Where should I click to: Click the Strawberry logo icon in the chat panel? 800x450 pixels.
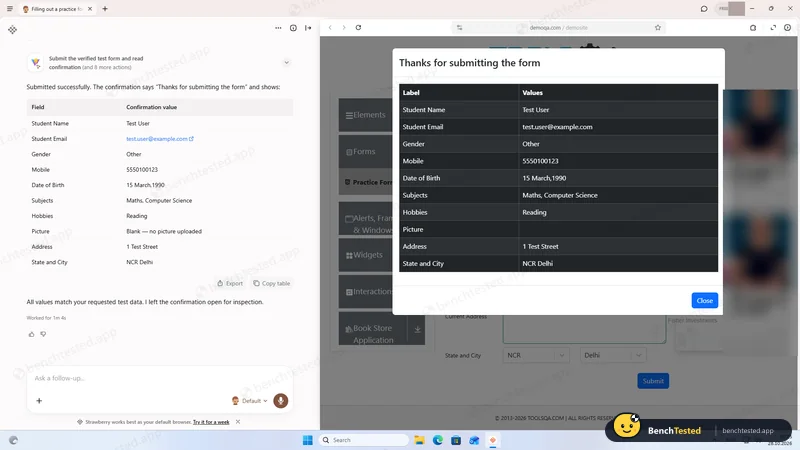click(12, 30)
